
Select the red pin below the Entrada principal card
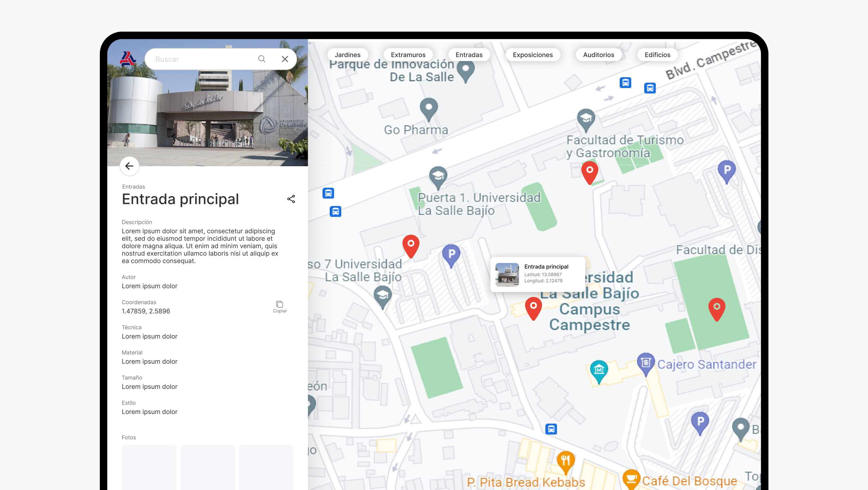tap(534, 308)
